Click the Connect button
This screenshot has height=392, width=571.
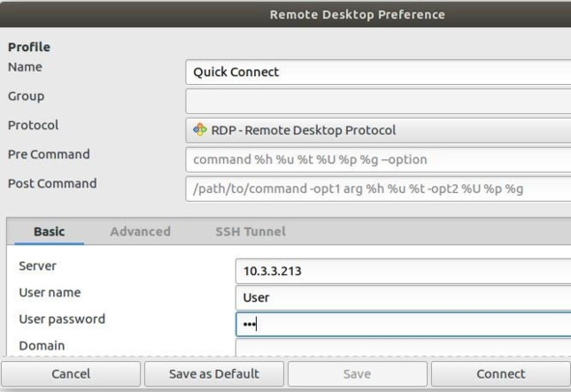click(501, 374)
